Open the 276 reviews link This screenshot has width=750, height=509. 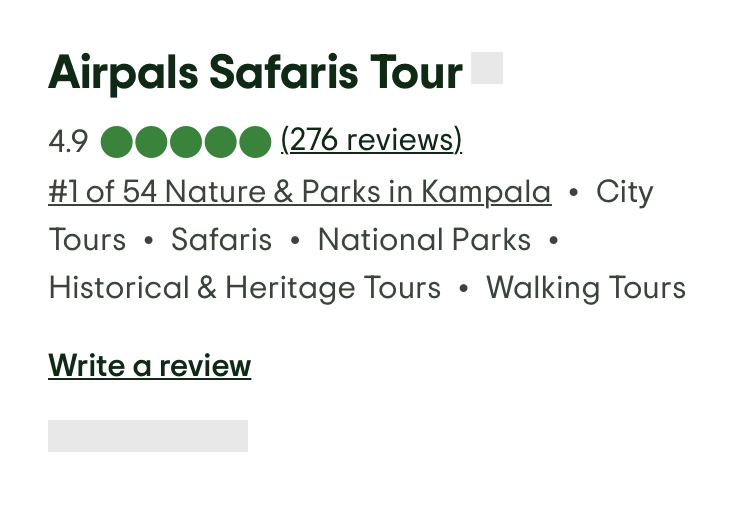click(371, 140)
